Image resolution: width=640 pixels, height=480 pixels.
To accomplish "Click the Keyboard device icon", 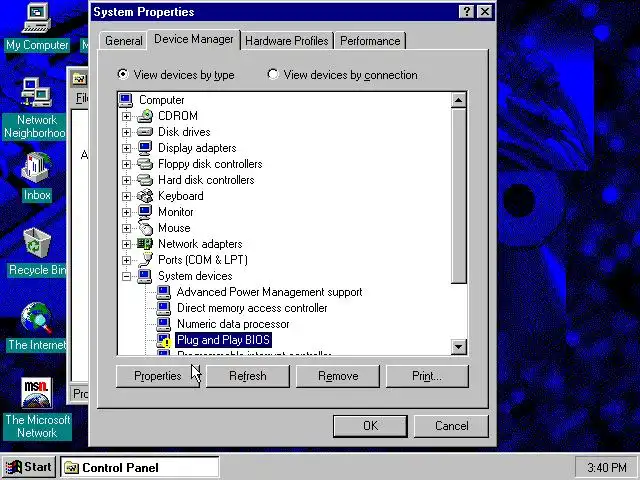I will (x=145, y=196).
